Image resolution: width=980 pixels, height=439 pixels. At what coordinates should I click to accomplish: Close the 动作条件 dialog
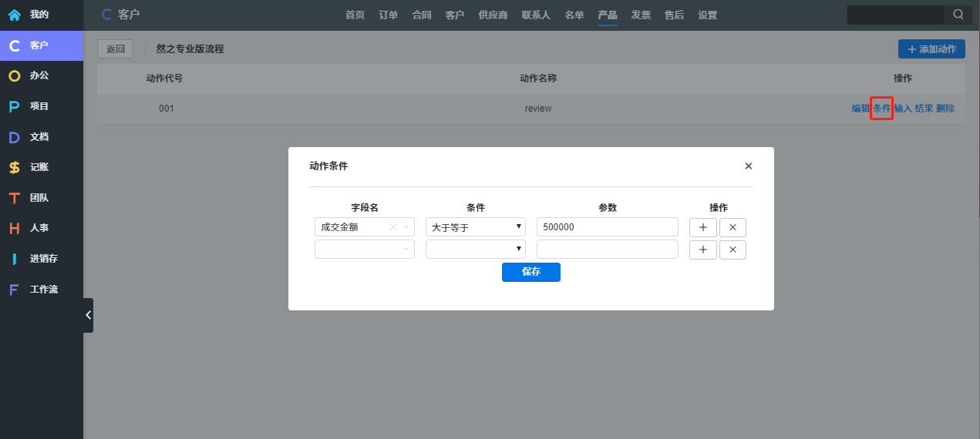(x=748, y=166)
